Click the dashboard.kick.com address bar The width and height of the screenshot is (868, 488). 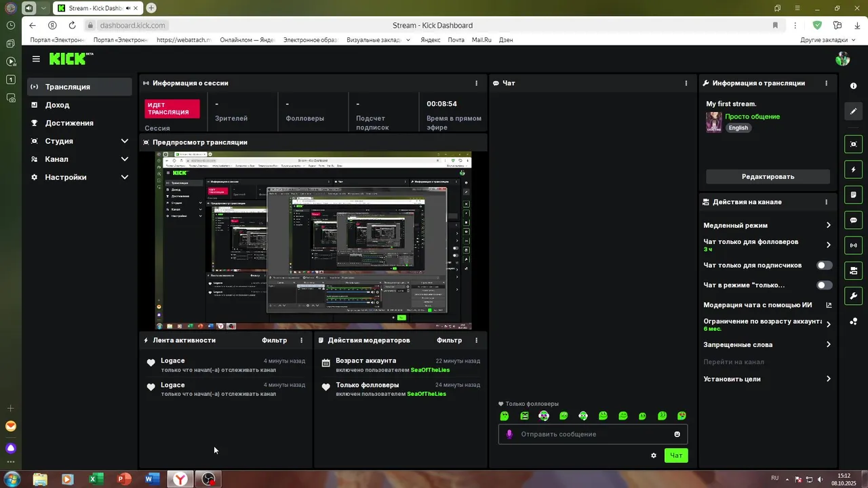click(132, 25)
